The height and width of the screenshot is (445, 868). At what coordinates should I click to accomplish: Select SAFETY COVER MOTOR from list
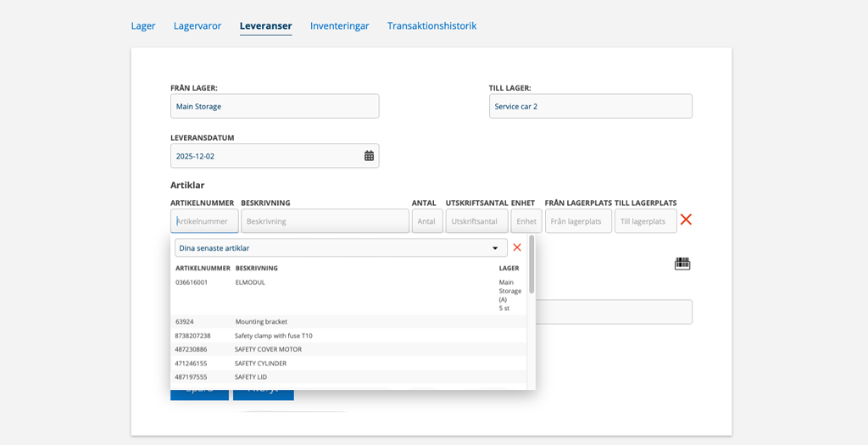coord(268,349)
